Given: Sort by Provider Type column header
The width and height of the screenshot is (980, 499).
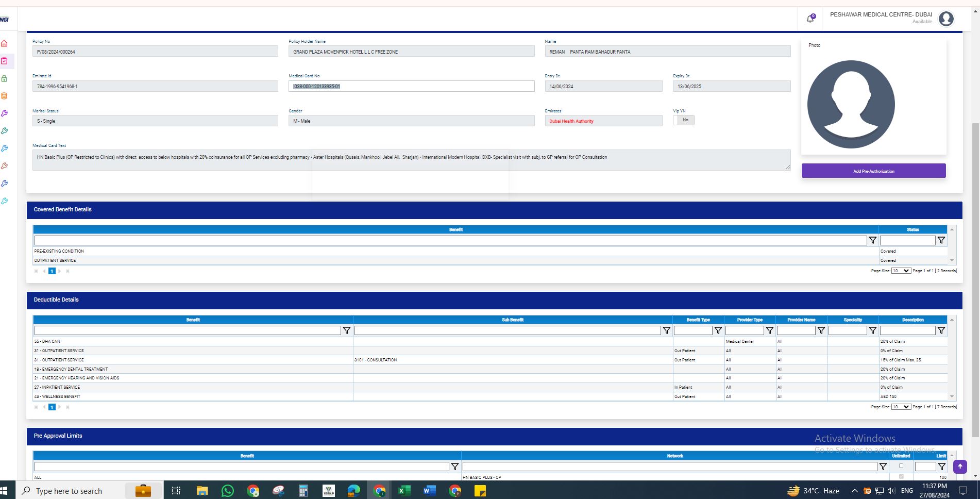Looking at the screenshot, I should [749, 320].
